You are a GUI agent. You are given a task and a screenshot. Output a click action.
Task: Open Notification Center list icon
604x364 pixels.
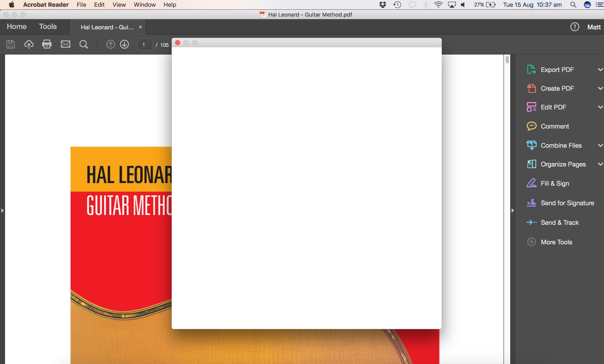point(599,5)
